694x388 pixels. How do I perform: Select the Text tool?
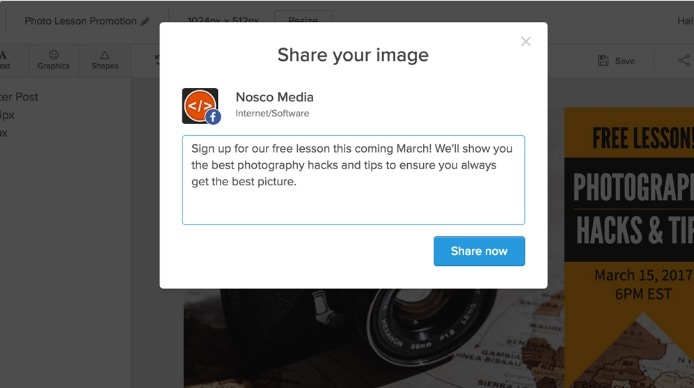tap(4, 60)
